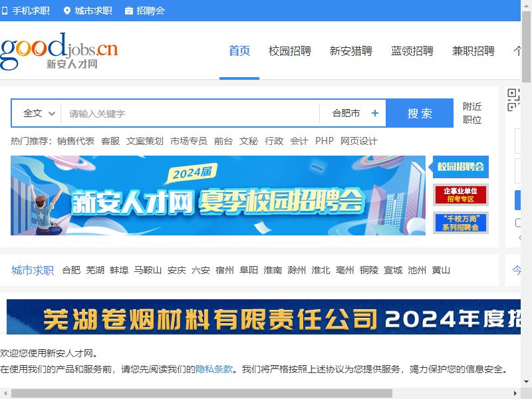
Task: Click the scroll left arrow
Action: pyautogui.click(x=5, y=394)
